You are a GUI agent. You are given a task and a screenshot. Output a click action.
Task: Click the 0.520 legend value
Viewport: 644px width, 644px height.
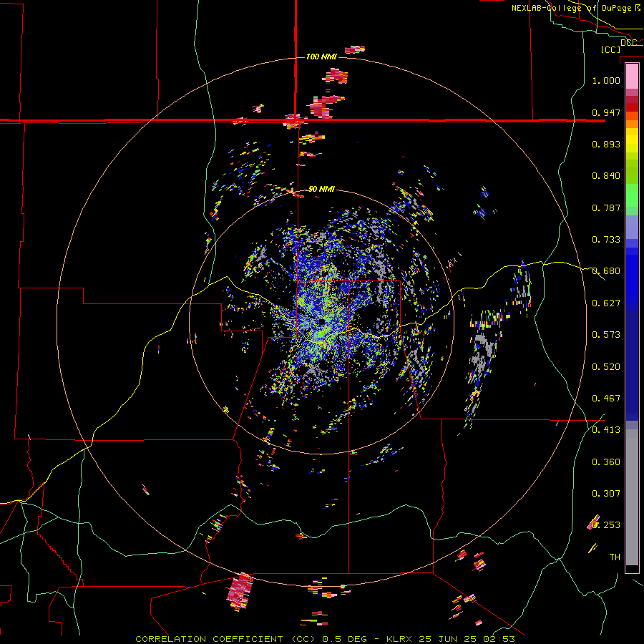606,367
